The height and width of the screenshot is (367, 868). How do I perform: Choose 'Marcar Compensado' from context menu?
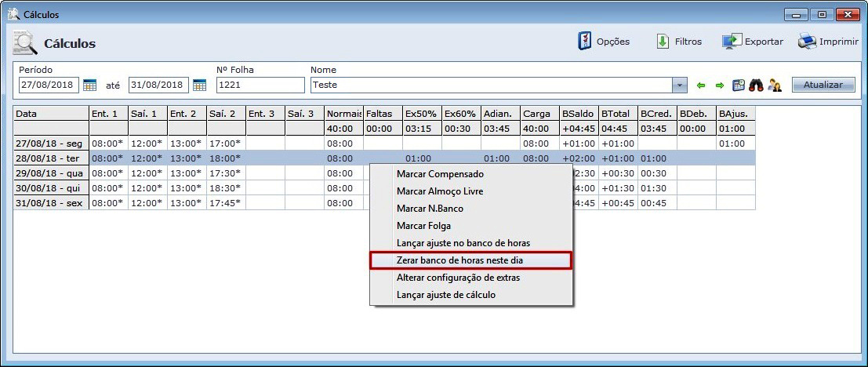[x=440, y=174]
